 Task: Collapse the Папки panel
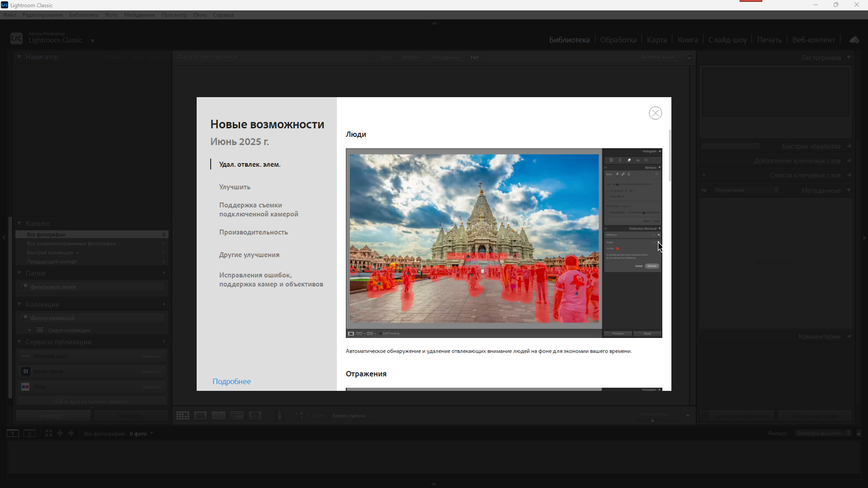[19, 273]
